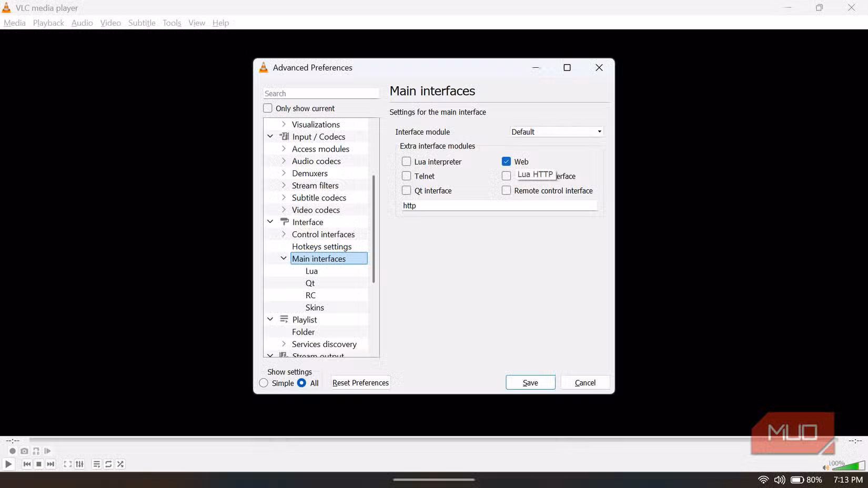Uncheck the Web interface checkbox
The width and height of the screenshot is (868, 488).
(x=506, y=161)
